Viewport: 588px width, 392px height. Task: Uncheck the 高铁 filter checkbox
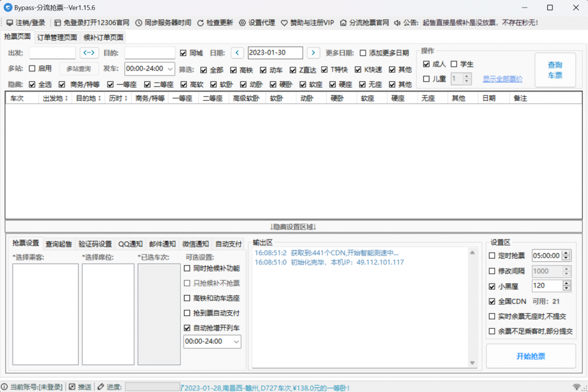(x=233, y=70)
